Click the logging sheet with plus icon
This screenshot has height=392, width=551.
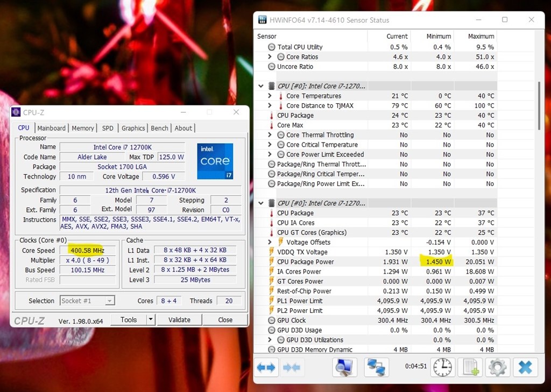tap(470, 367)
